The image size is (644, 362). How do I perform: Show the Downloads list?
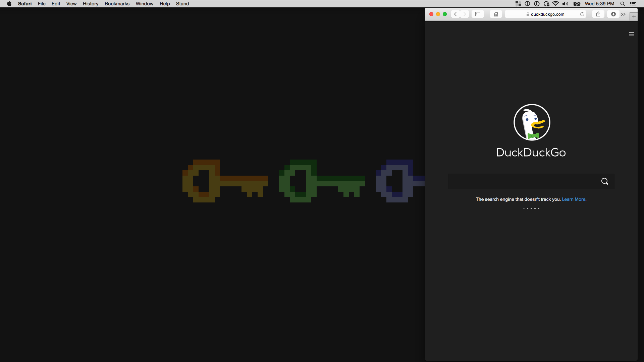point(613,14)
